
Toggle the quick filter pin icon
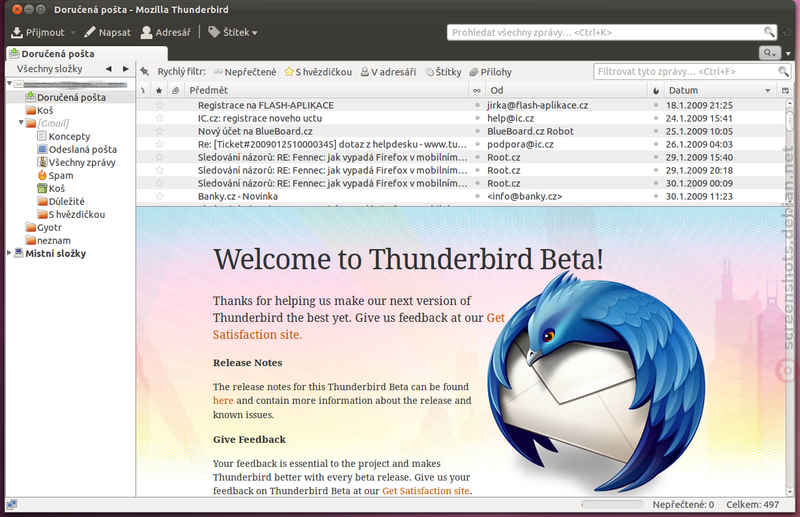[145, 72]
